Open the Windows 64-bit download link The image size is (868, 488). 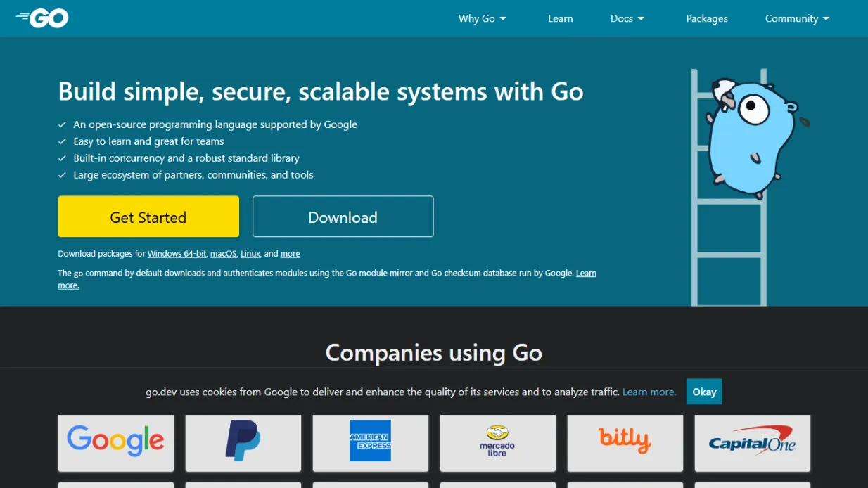[177, 254]
